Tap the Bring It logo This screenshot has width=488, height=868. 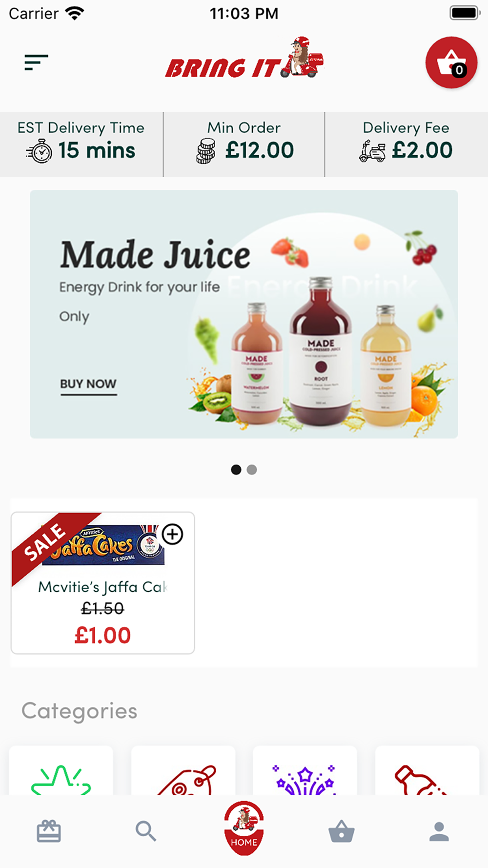point(244,59)
